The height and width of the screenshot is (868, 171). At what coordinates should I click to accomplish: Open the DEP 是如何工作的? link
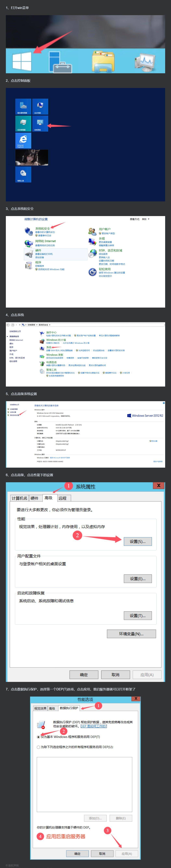click(x=94, y=726)
